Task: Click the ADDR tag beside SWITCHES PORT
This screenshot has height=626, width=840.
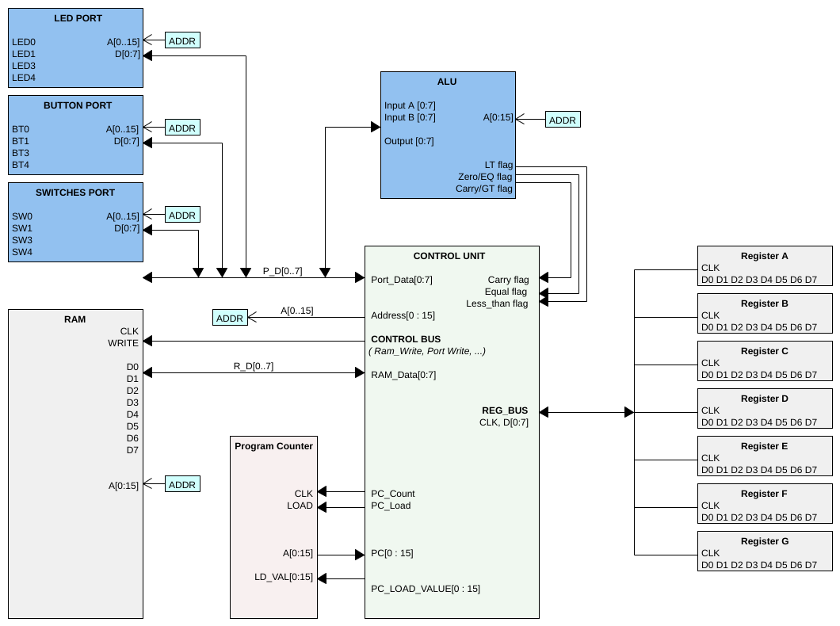Action: [x=182, y=216]
